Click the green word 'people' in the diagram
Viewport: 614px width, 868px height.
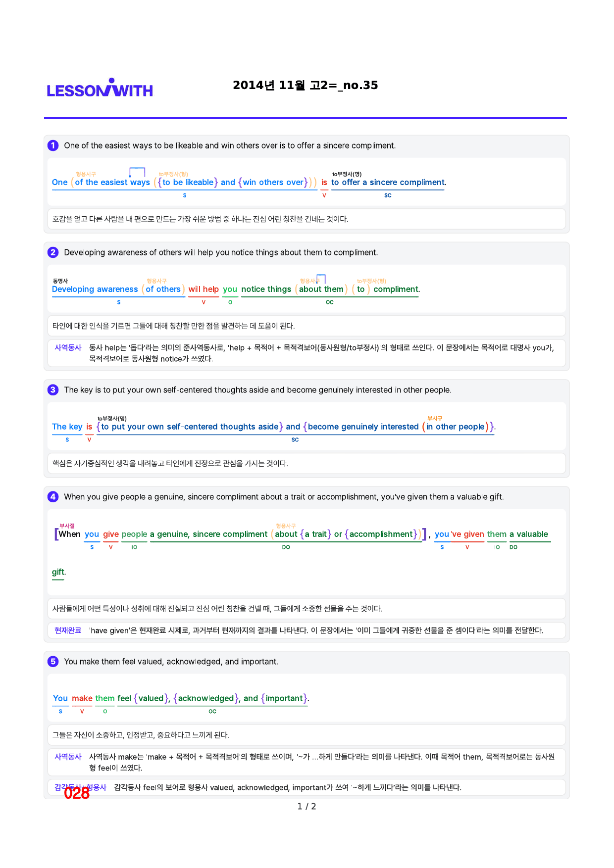click(x=134, y=534)
